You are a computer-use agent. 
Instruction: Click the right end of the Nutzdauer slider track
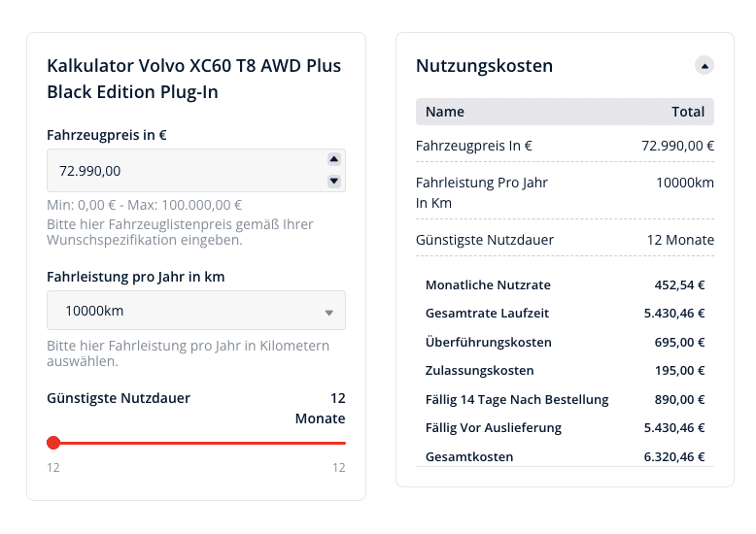pyautogui.click(x=344, y=443)
